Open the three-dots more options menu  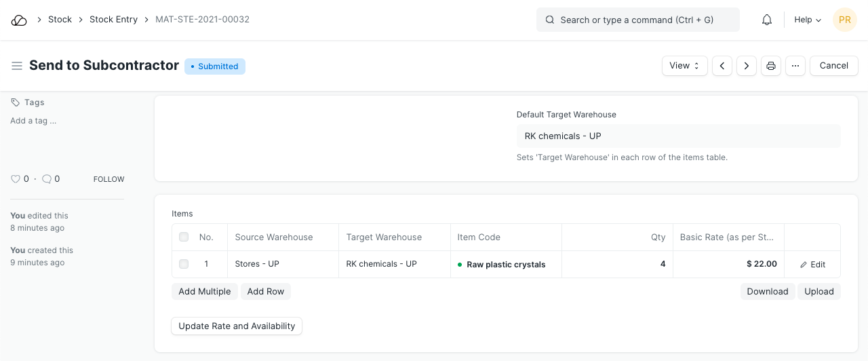795,66
